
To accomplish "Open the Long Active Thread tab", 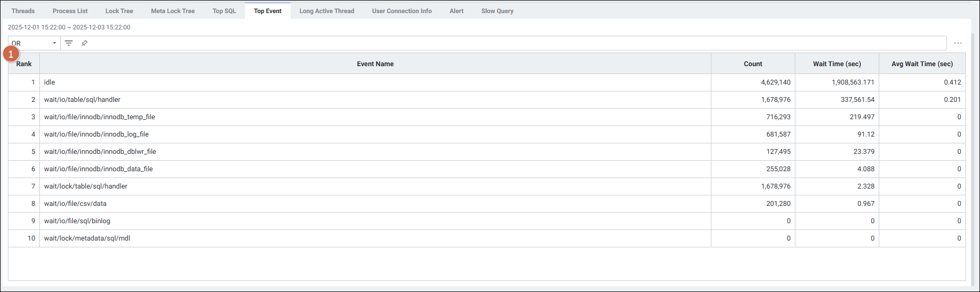I will [326, 11].
